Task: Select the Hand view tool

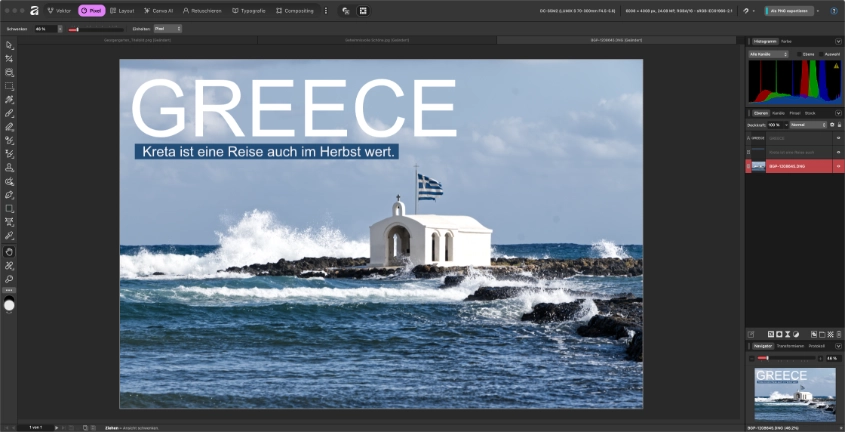Action: [x=9, y=252]
